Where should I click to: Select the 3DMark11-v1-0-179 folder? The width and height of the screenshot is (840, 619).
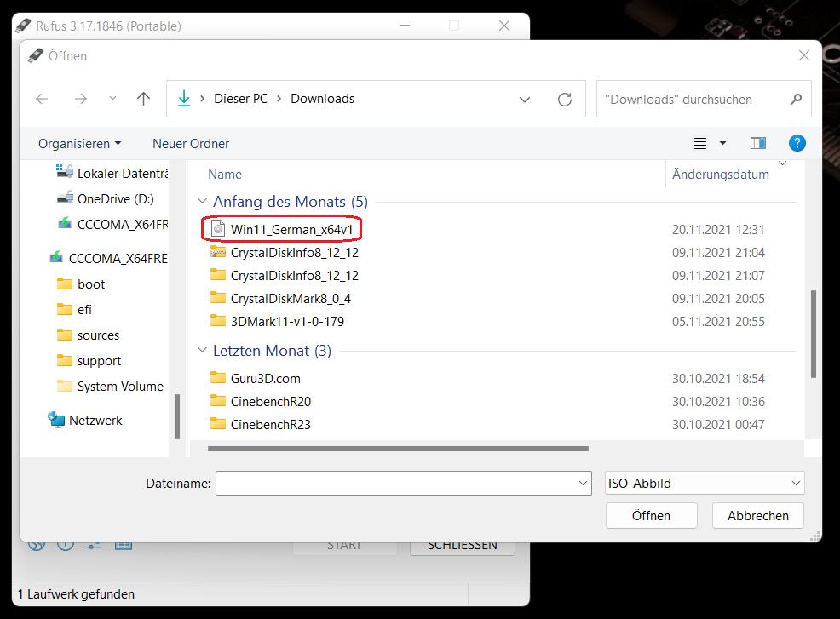278,321
